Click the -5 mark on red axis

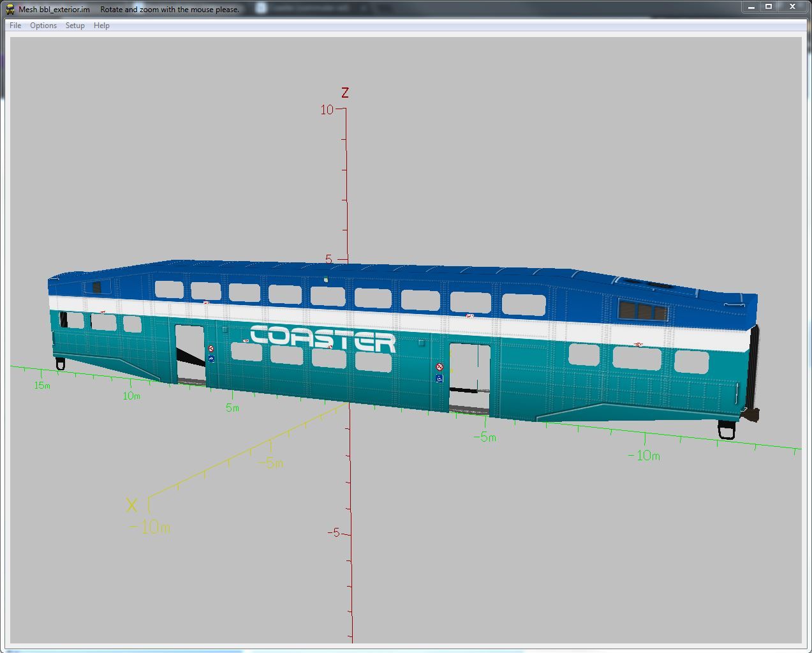[x=334, y=533]
